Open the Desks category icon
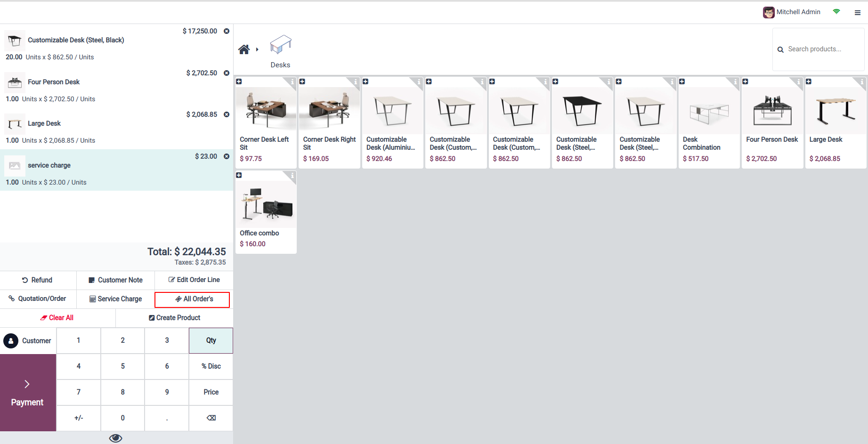 (x=281, y=45)
